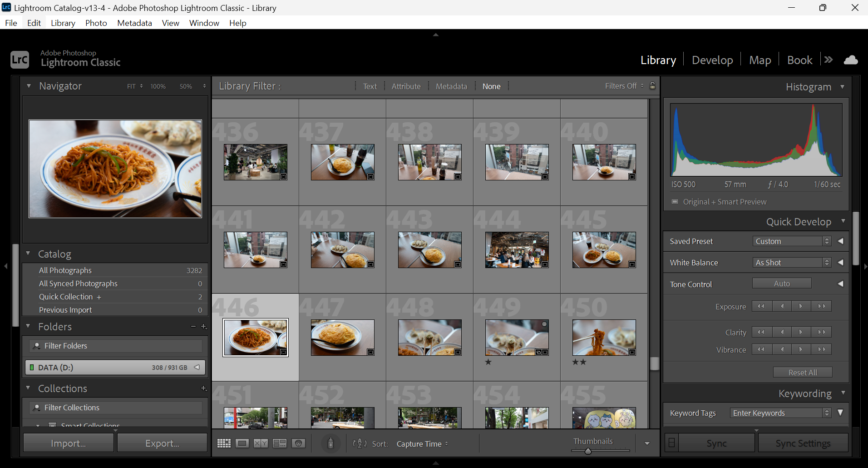Viewport: 868px width, 468px height.
Task: Collapse the Catalog panel
Action: point(28,254)
